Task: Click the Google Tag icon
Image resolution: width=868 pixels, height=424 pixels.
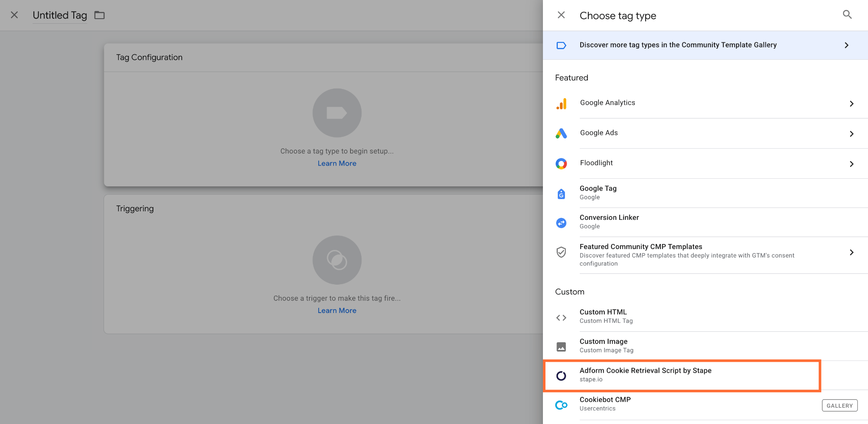Action: (561, 194)
